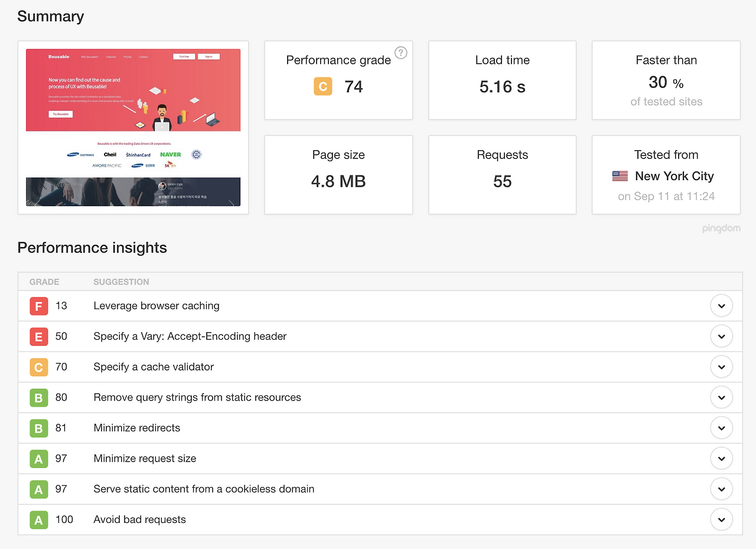Click the orange C grade badge for cache validator

(38, 368)
